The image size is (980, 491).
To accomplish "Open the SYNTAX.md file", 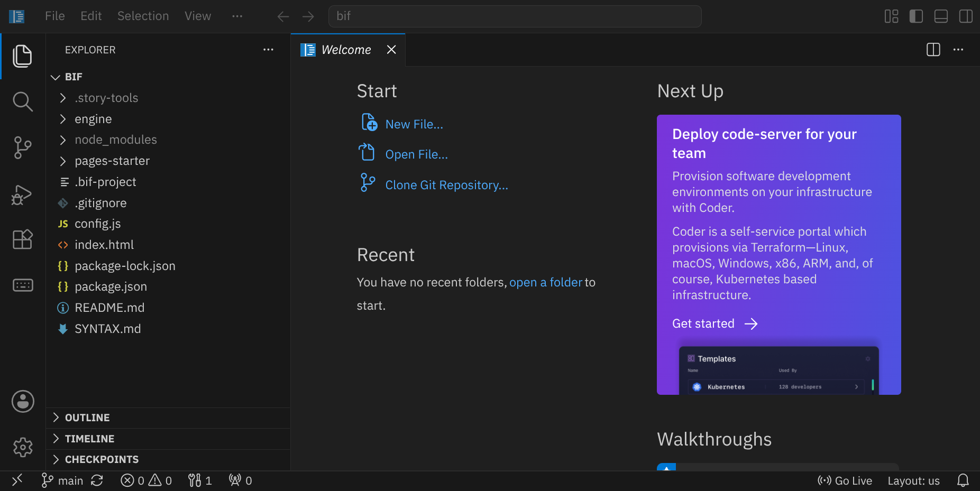I will click(x=168, y=329).
